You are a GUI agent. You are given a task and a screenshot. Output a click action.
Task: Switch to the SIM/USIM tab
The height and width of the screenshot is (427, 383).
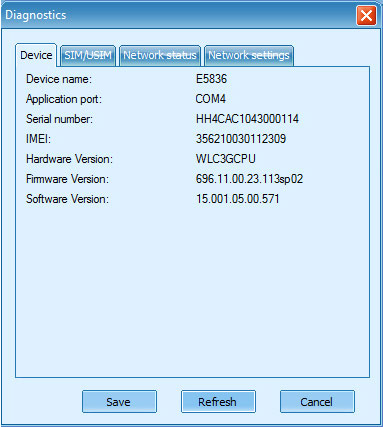88,55
